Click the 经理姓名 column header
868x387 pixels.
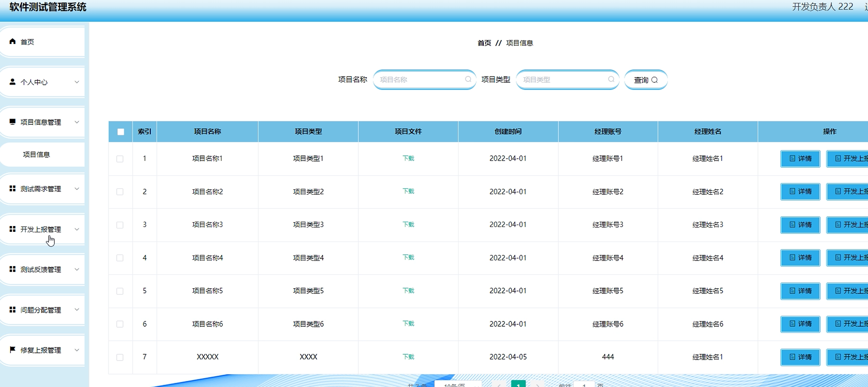pyautogui.click(x=708, y=132)
